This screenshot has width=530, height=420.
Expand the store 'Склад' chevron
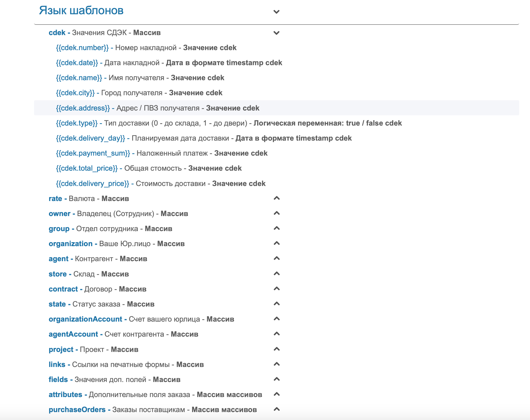[276, 274]
